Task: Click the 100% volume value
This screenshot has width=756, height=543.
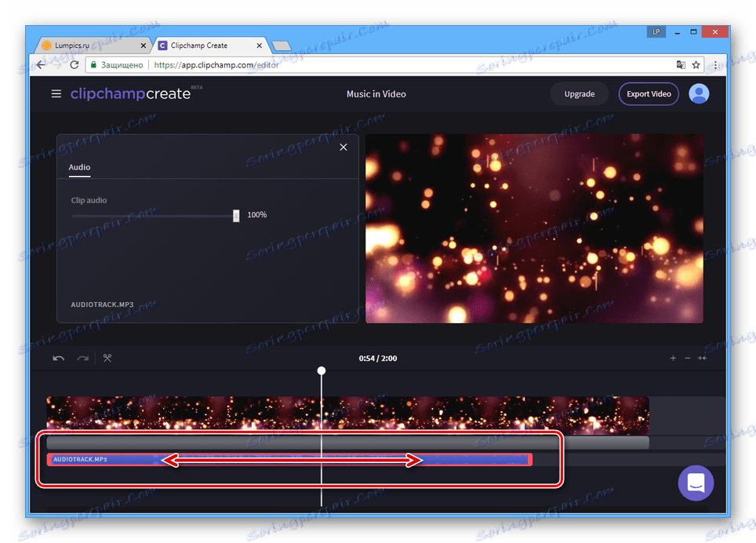Action: [257, 214]
